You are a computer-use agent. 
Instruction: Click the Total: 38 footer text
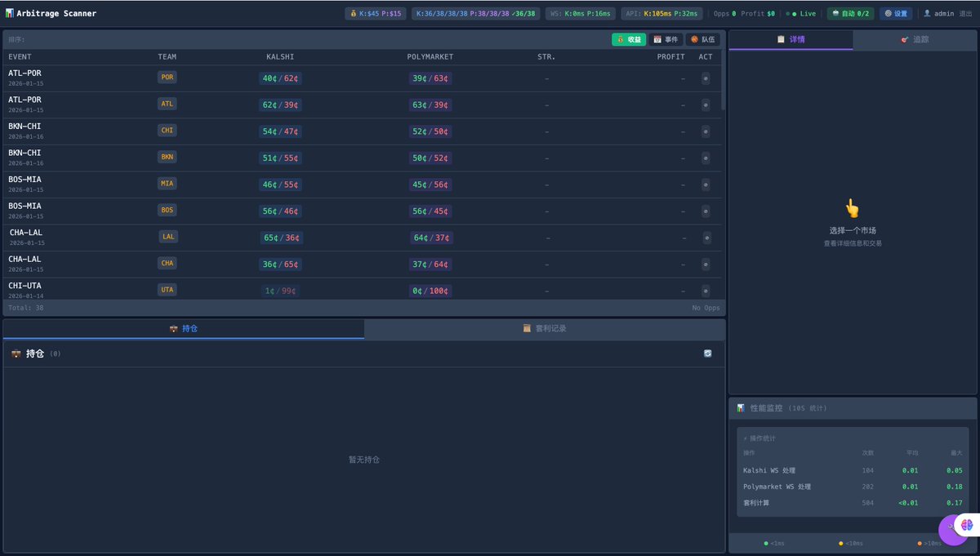[x=26, y=308]
